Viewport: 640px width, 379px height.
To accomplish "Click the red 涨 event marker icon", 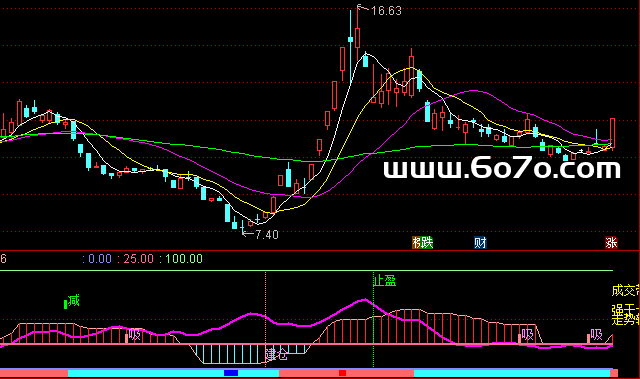I will (x=611, y=243).
